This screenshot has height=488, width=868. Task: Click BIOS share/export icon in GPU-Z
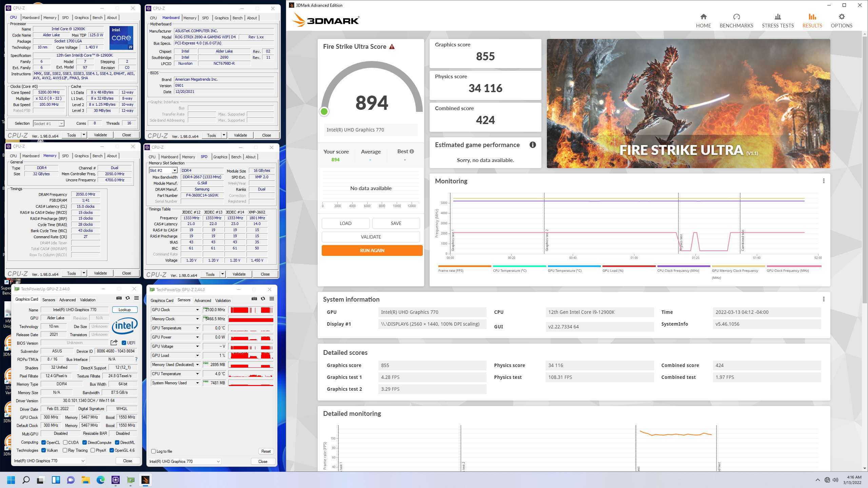pyautogui.click(x=114, y=343)
